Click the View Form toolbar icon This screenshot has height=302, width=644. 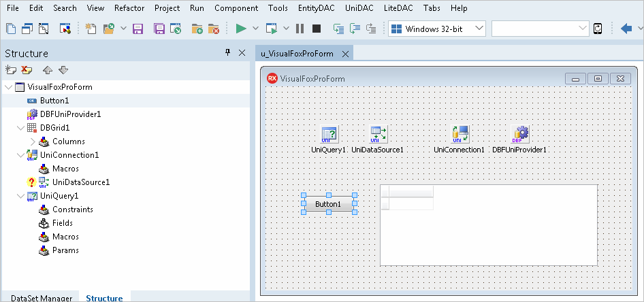coord(27,29)
